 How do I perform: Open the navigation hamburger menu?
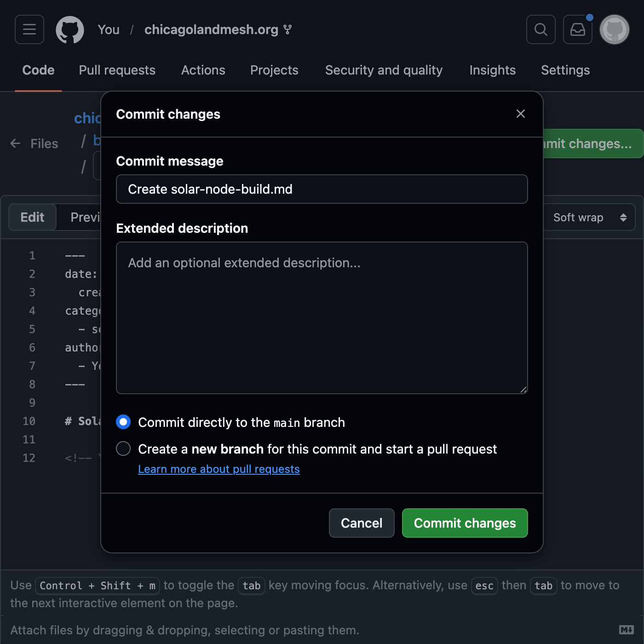tap(29, 29)
